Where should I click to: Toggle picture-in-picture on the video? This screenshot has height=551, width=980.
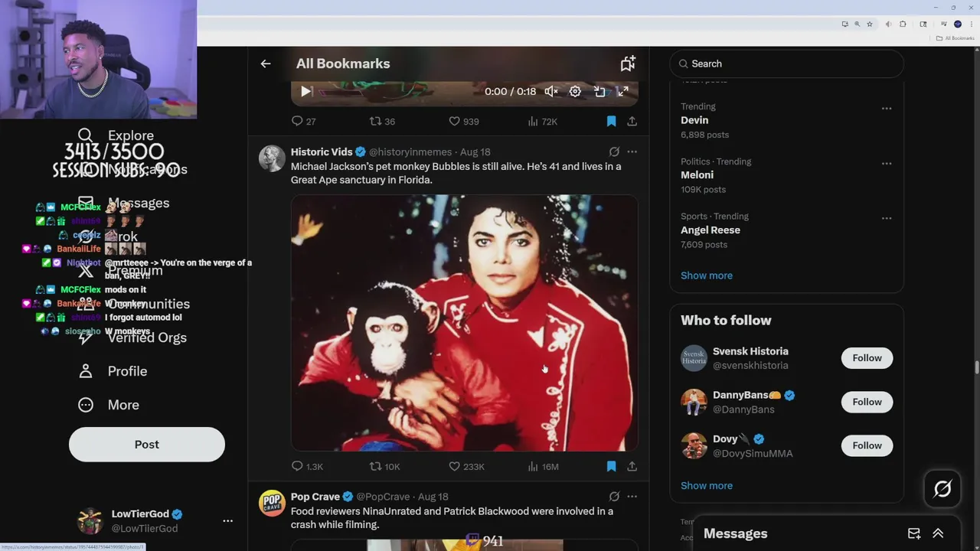pos(599,91)
